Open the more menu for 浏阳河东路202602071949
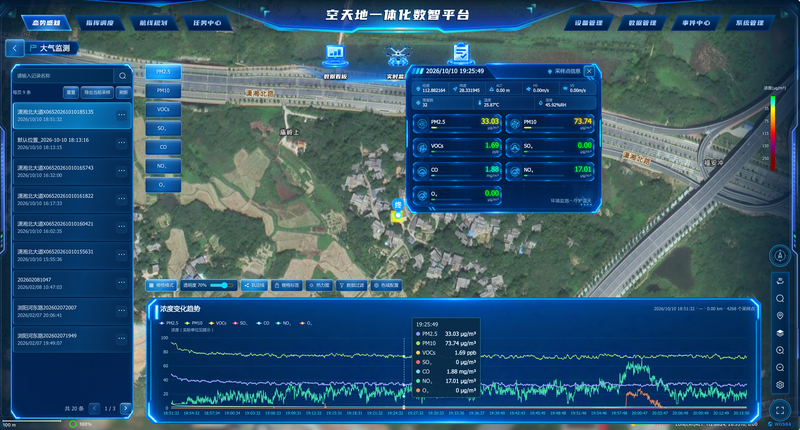The image size is (800, 430). tap(121, 339)
